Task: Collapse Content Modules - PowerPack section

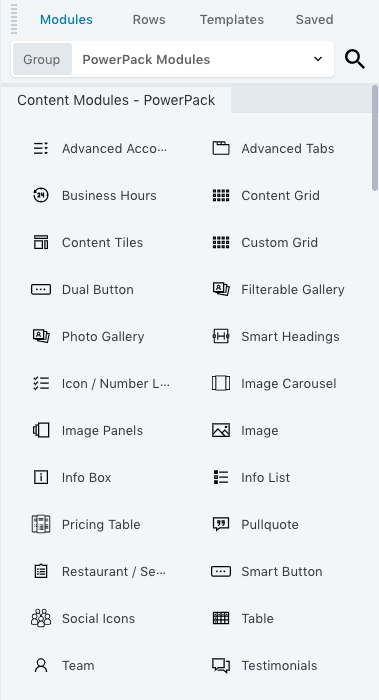Action: [x=116, y=100]
